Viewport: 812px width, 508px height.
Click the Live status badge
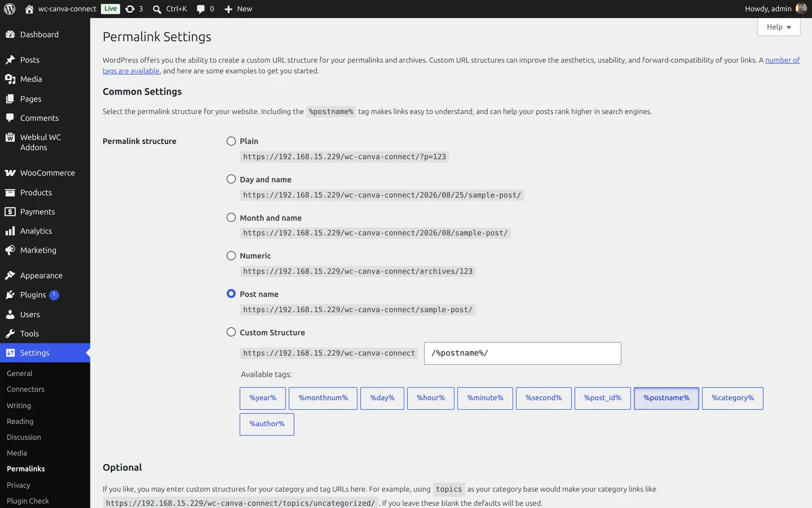point(110,9)
